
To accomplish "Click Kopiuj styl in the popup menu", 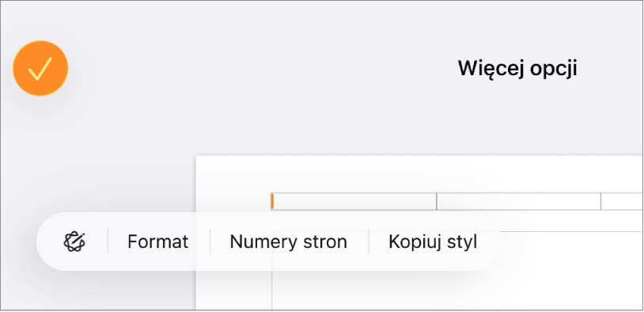I will [x=433, y=242].
